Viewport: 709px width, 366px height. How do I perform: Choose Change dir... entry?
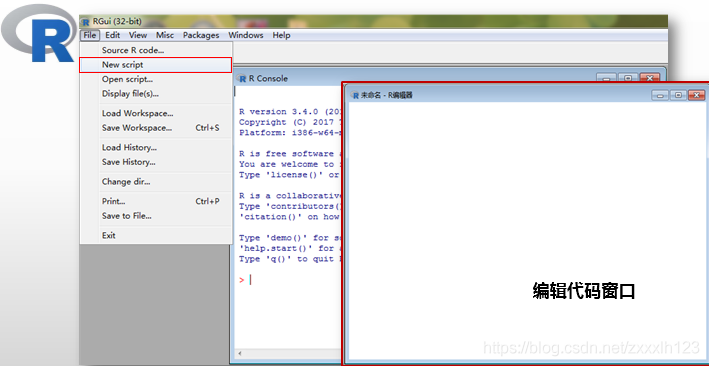click(x=156, y=182)
